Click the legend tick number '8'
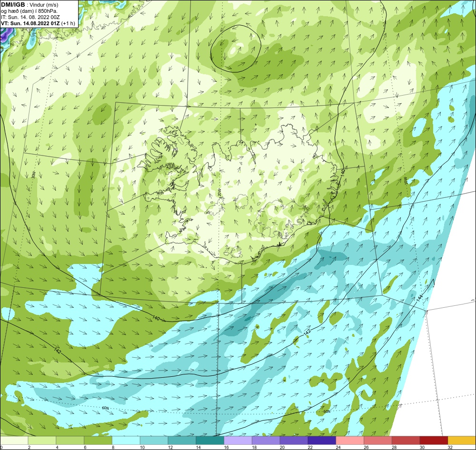Screen dimensions: 476x450 tap(113, 447)
